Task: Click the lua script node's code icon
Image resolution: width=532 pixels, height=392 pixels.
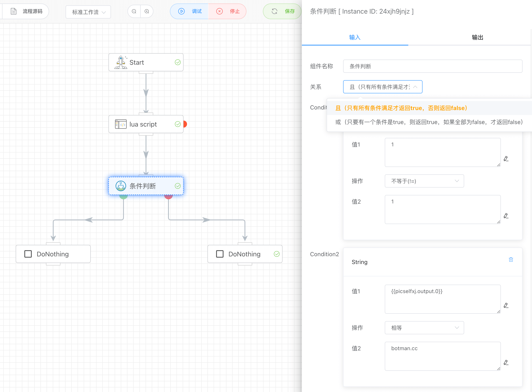Action: tap(121, 124)
